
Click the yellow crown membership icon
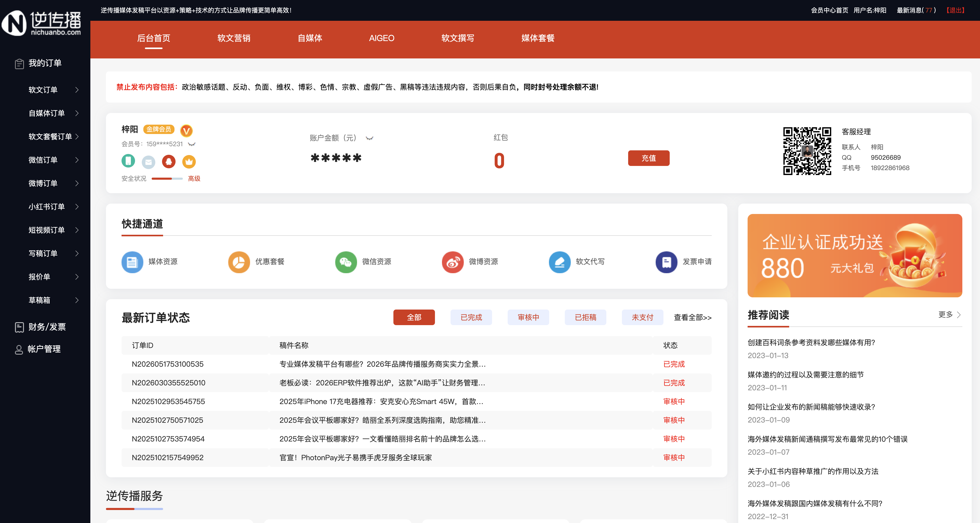(189, 162)
